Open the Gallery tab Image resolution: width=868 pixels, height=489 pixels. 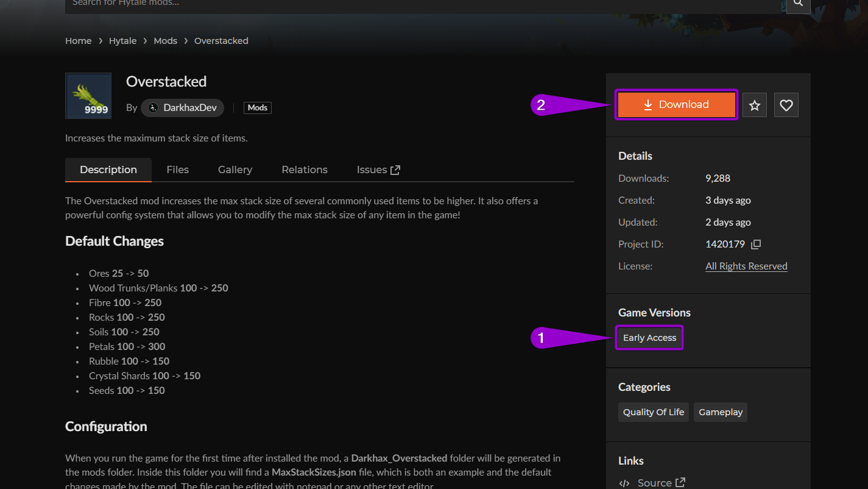tap(235, 169)
